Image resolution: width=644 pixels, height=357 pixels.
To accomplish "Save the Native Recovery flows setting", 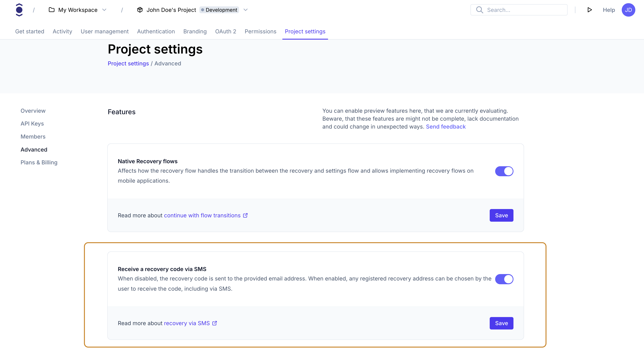I will point(501,215).
